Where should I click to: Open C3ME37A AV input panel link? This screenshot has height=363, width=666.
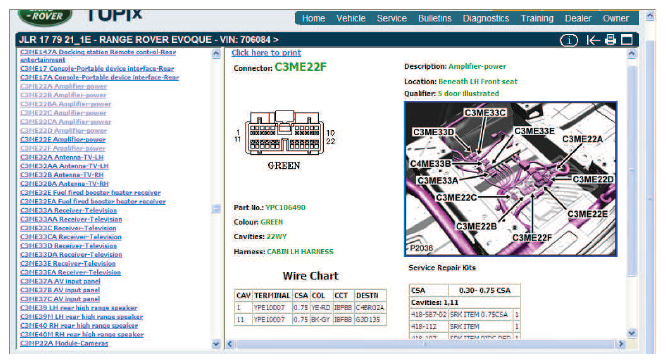[x=60, y=281]
